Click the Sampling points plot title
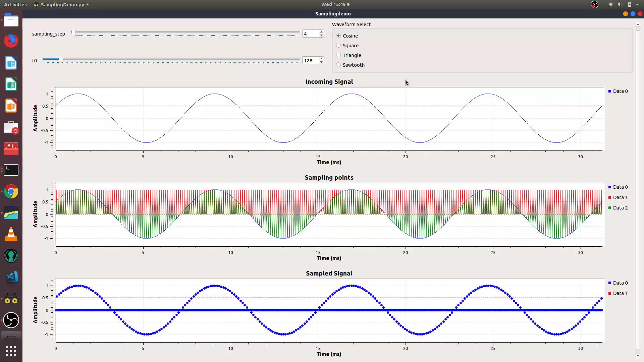This screenshot has width=644, height=362. click(329, 177)
